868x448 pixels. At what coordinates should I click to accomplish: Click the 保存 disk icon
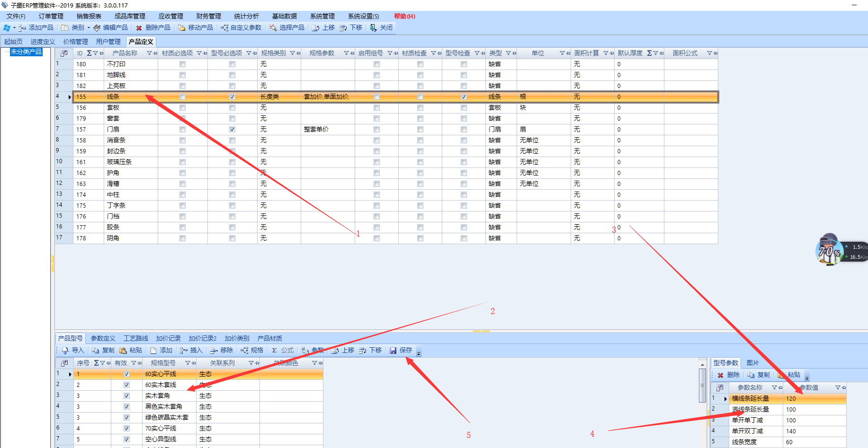click(393, 351)
